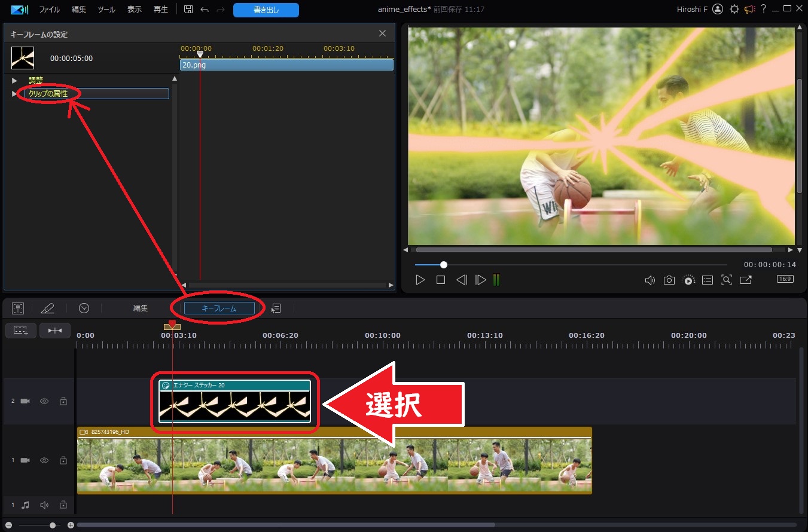Click the timeline playhead marker
The image size is (808, 532).
[172, 325]
